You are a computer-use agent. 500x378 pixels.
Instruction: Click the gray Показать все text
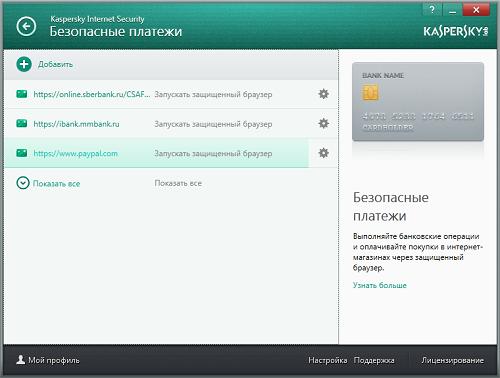point(178,183)
